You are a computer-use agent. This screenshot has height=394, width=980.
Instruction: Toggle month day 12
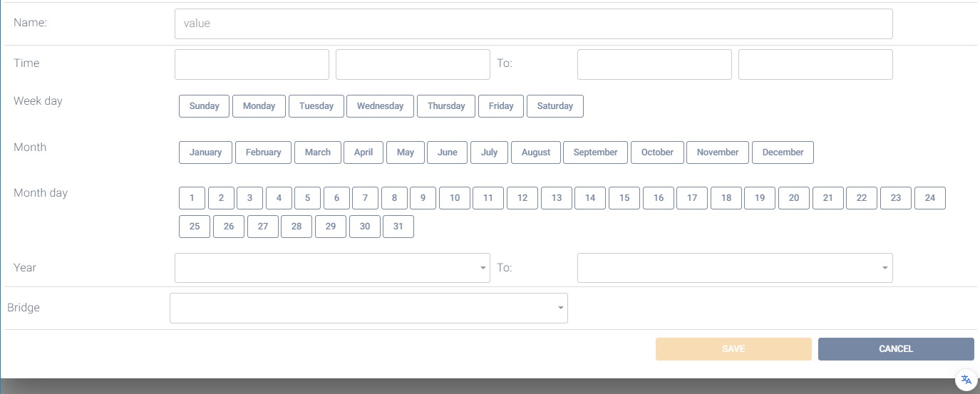click(x=522, y=198)
